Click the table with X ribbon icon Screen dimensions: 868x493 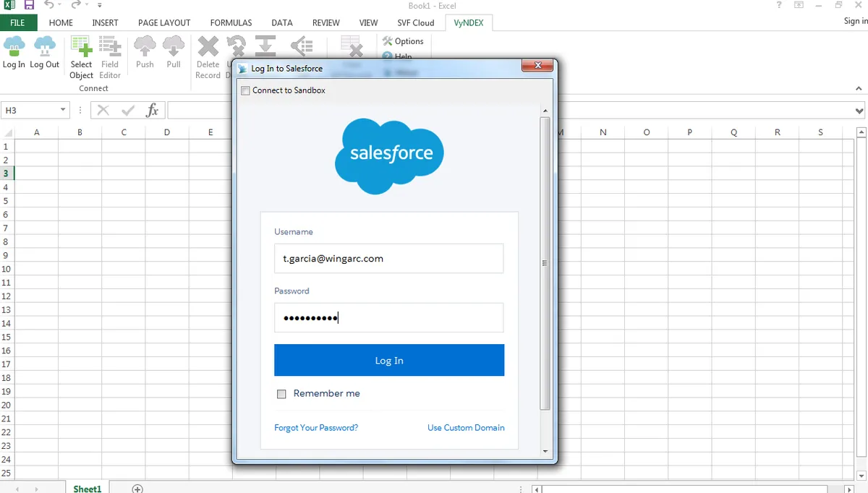[352, 47]
